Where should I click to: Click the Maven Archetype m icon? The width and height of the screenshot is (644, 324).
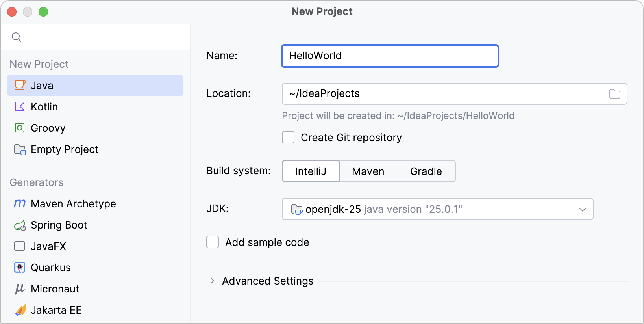point(20,203)
